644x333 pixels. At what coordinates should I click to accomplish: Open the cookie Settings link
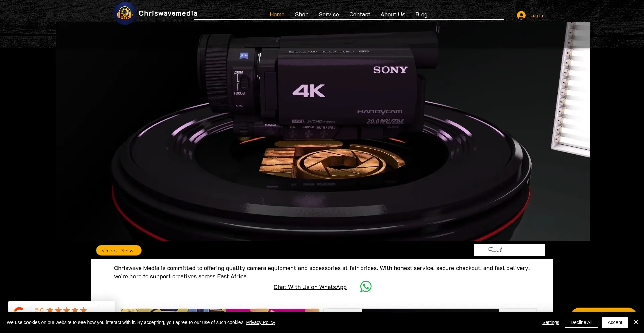551,322
